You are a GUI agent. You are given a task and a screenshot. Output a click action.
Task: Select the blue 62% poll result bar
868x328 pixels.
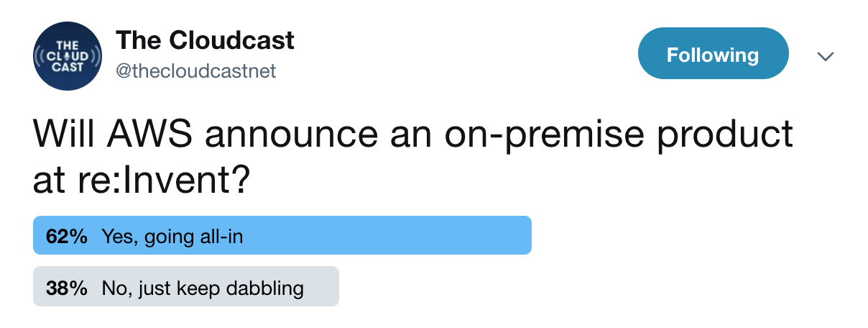tap(282, 235)
